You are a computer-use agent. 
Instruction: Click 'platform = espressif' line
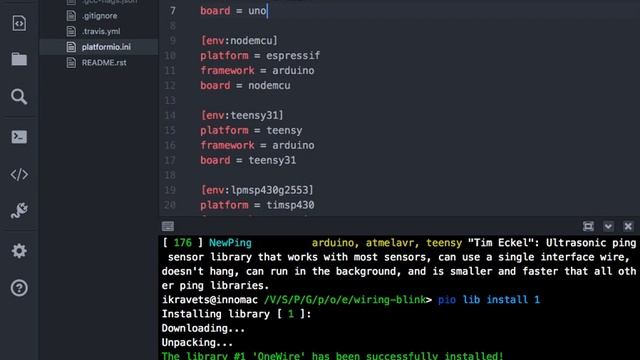click(260, 56)
